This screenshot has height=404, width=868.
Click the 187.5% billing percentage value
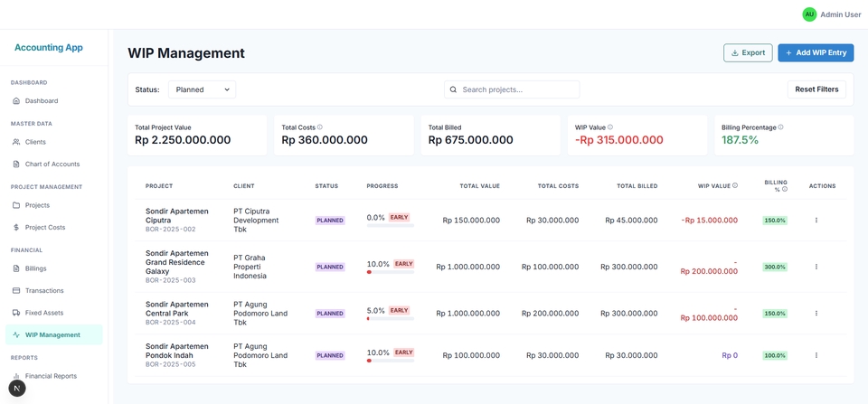click(x=741, y=140)
